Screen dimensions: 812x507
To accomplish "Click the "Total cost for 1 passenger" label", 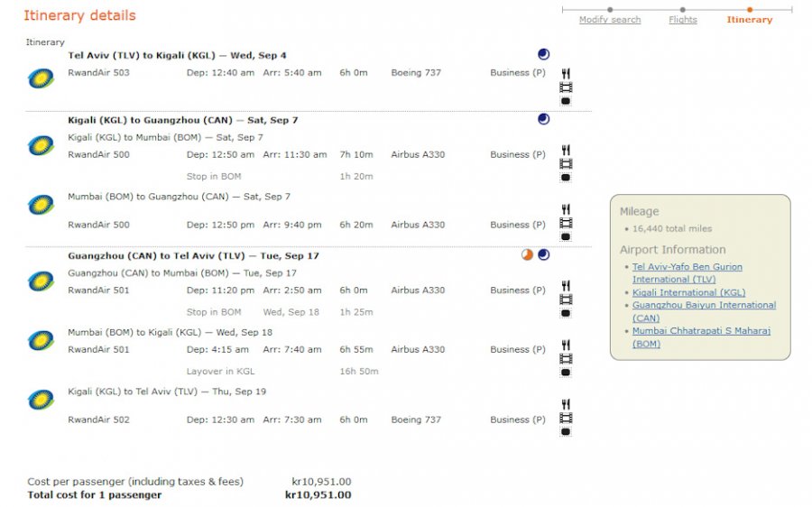I will 94,495.
